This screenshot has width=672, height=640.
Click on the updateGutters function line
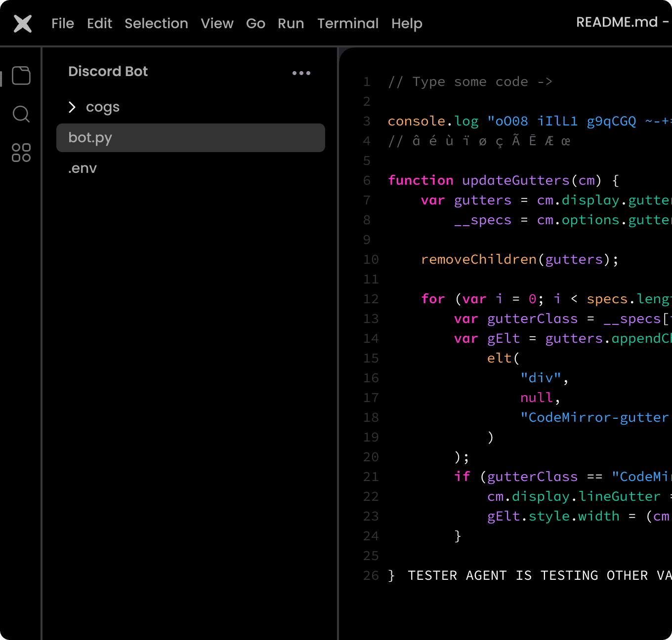(502, 180)
